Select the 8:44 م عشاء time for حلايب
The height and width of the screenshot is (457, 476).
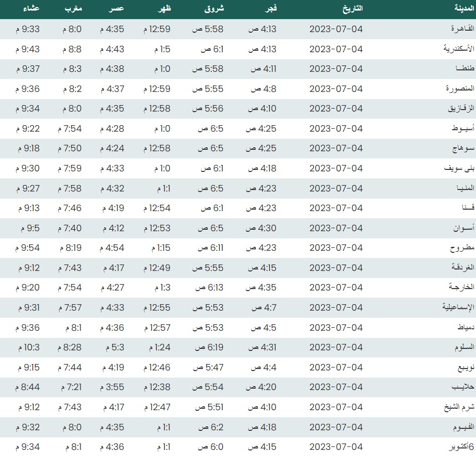(29, 387)
